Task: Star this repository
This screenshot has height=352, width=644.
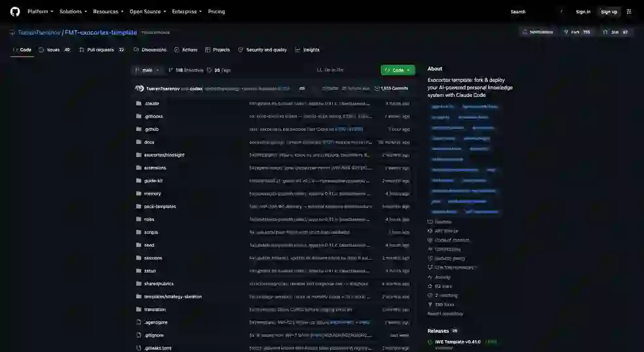Action: [615, 32]
